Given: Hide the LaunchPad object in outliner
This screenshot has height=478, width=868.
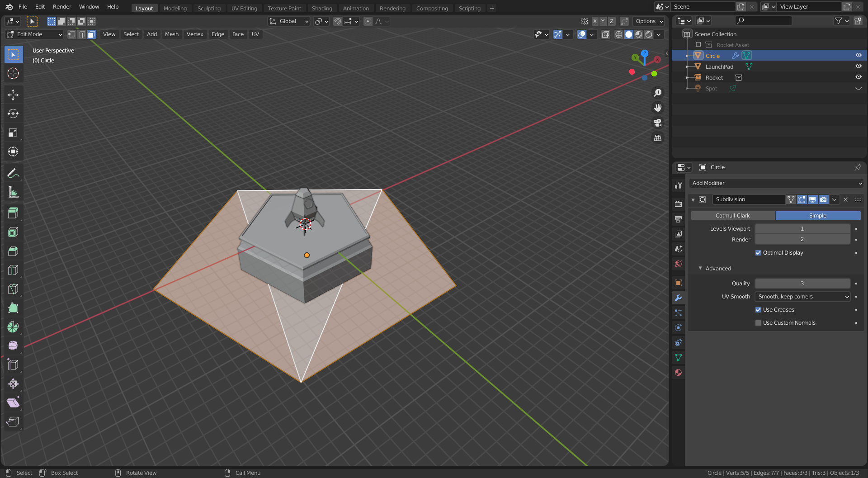Looking at the screenshot, I should 859,66.
